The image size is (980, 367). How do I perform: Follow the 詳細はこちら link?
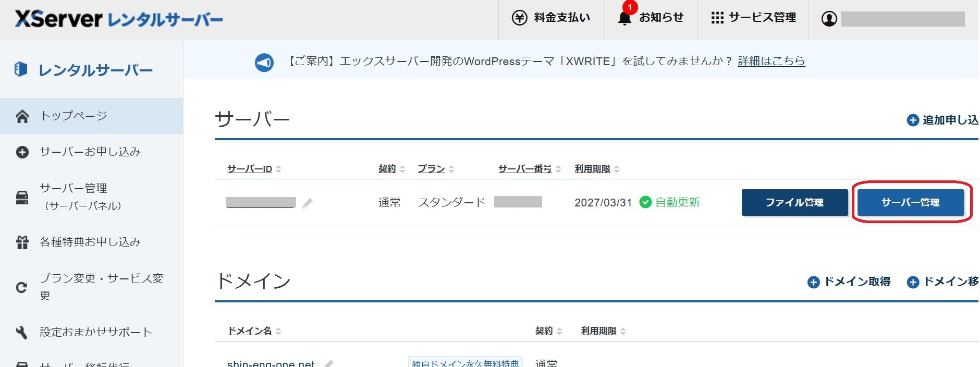[771, 61]
